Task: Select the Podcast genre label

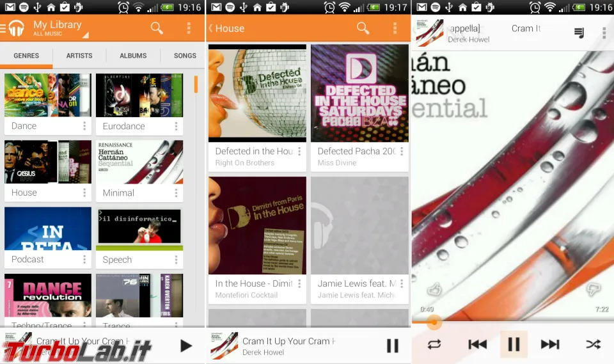Action: 28,259
